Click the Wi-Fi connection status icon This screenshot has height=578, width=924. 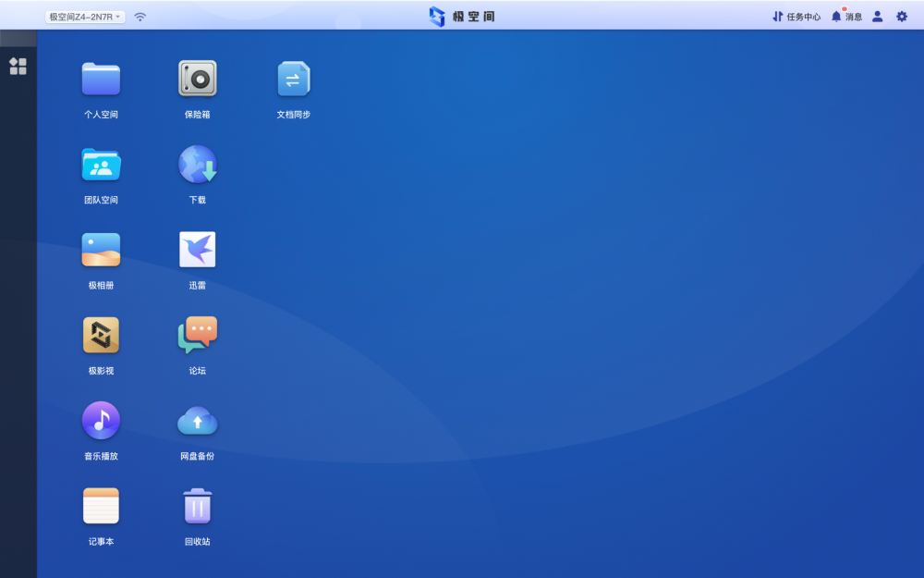click(140, 17)
